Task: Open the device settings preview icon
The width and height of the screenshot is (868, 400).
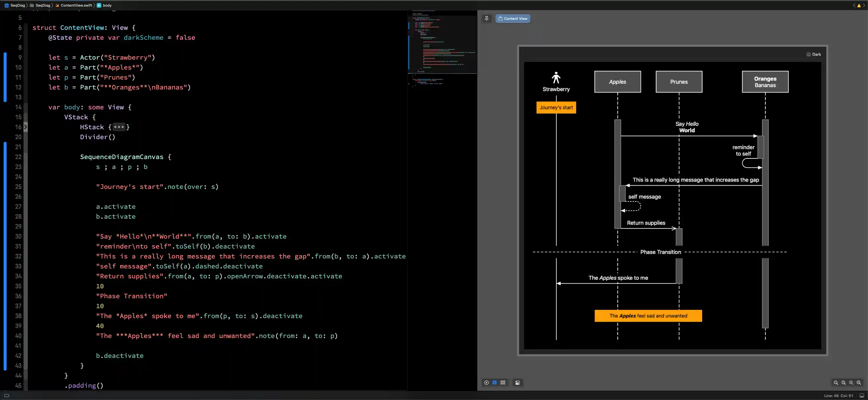Action: (x=517, y=383)
